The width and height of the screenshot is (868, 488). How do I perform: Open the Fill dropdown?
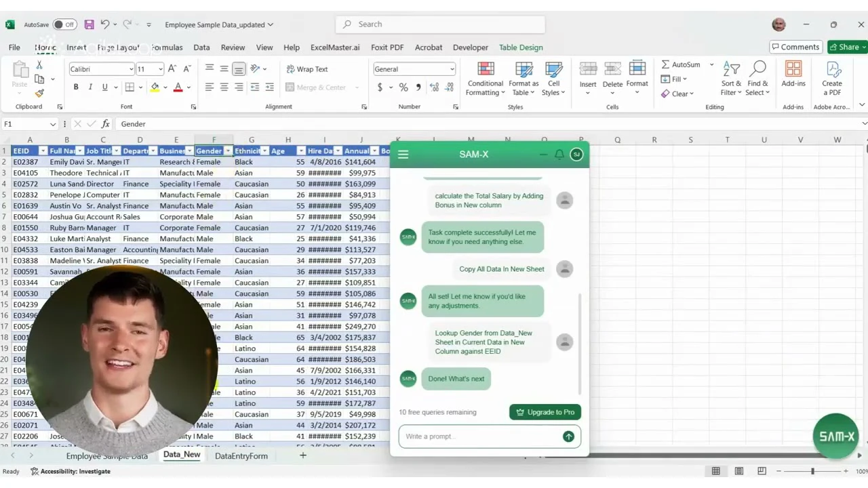(674, 79)
